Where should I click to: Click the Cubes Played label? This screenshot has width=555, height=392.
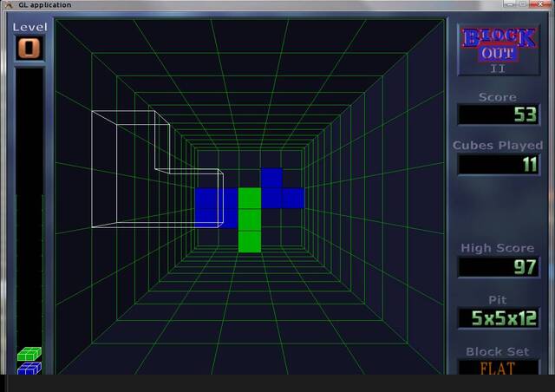(x=497, y=145)
